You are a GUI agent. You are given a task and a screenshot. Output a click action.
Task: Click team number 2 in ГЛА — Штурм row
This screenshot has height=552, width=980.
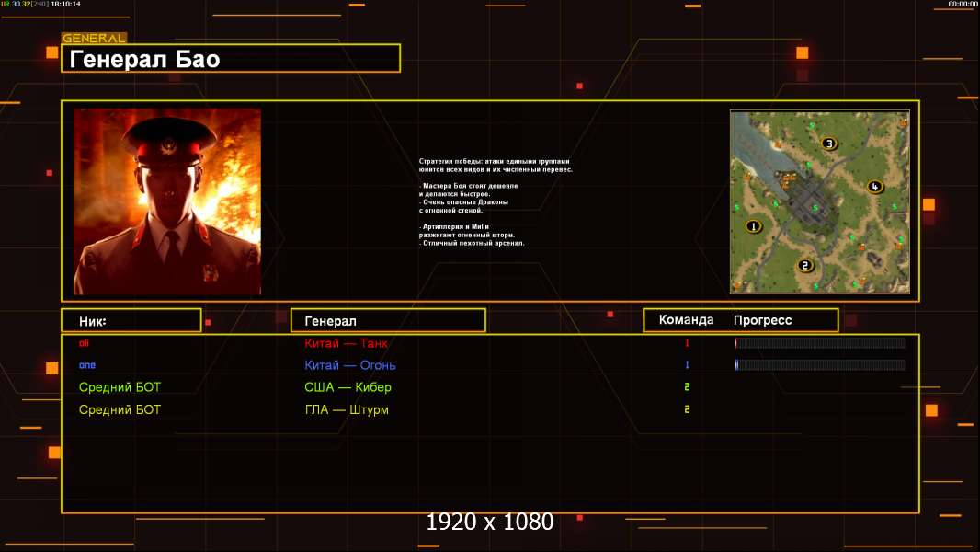coord(687,409)
